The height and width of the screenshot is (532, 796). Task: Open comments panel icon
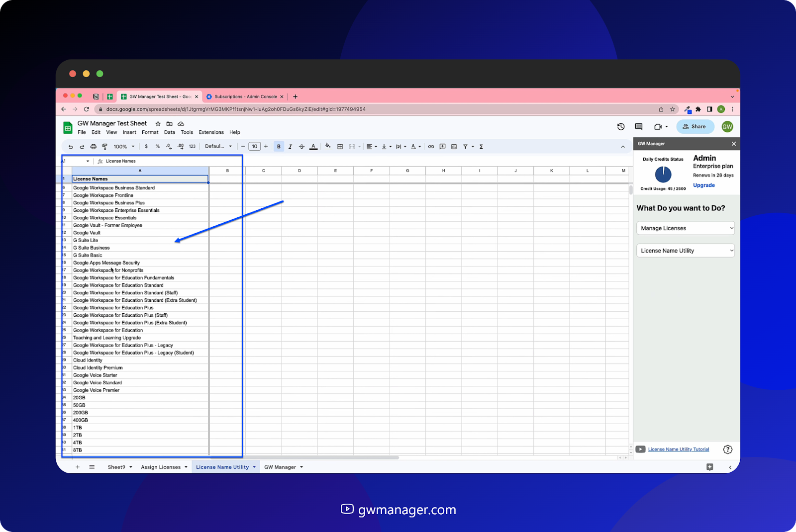coord(639,127)
